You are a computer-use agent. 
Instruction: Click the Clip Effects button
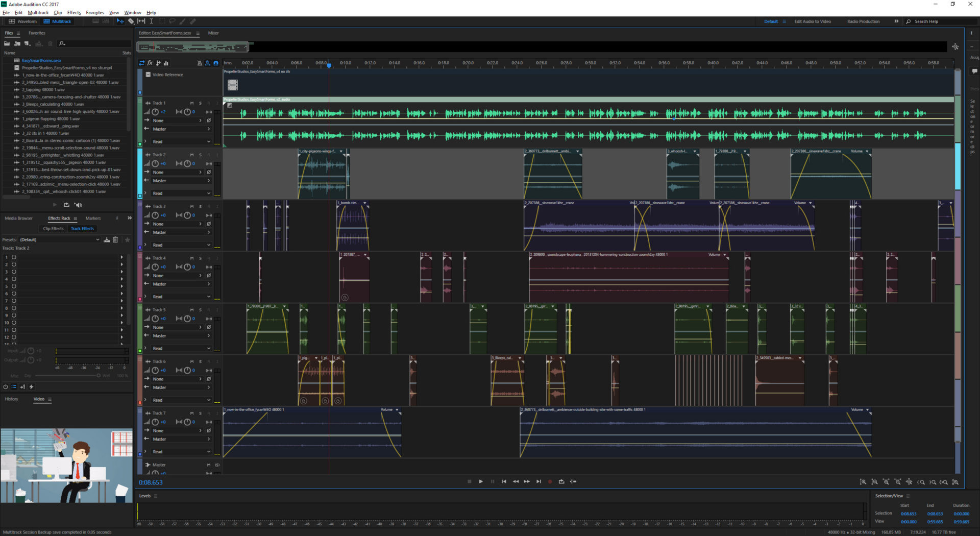pyautogui.click(x=53, y=229)
